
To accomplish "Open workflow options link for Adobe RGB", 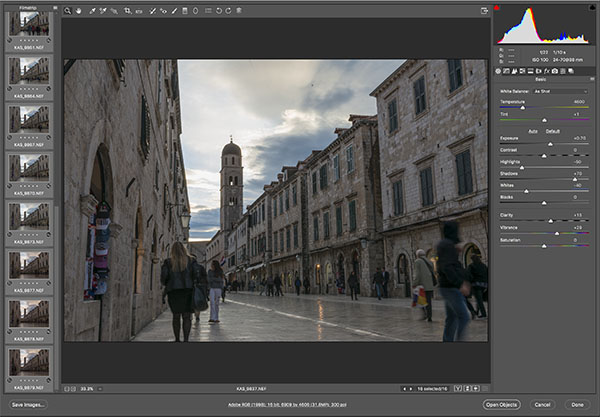I will click(287, 404).
